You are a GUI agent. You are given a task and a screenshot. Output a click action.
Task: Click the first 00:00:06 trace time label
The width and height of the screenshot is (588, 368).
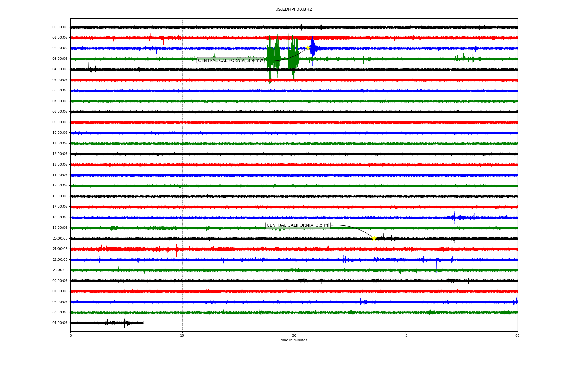[60, 27]
